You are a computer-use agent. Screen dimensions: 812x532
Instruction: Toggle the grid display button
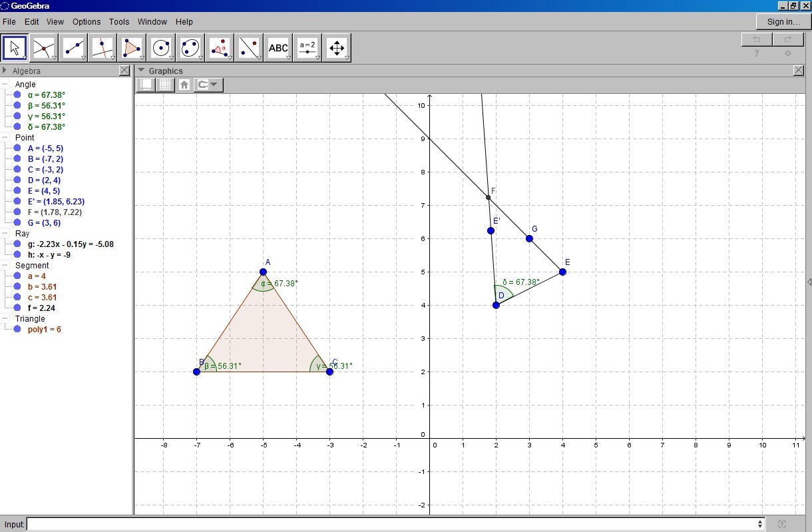pos(164,85)
